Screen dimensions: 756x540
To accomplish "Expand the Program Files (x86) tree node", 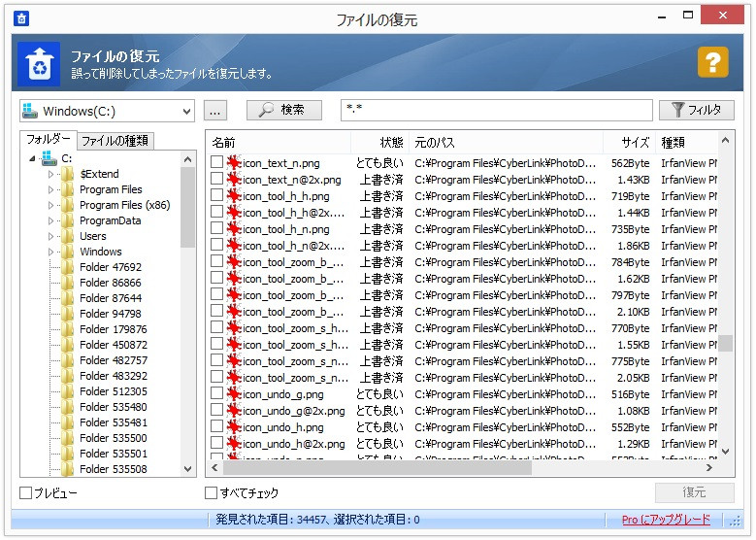I will coord(51,205).
